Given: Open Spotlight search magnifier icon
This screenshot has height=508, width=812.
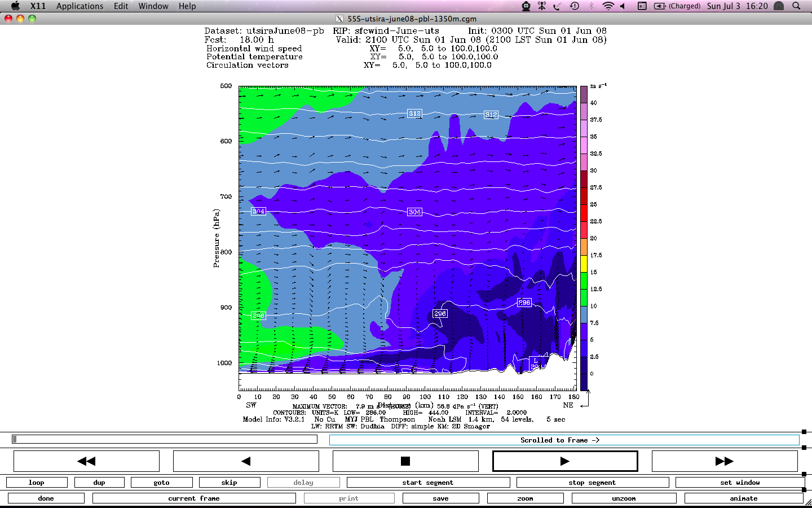Looking at the screenshot, I should click(796, 6).
